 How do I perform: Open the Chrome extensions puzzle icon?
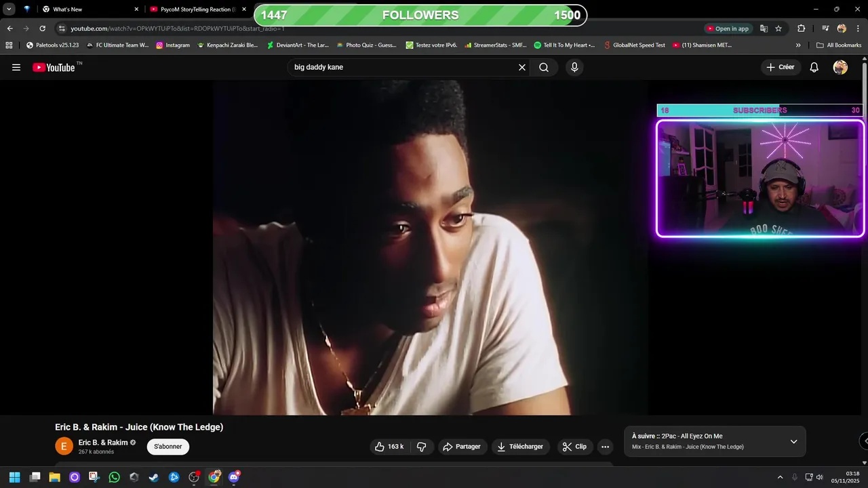[x=802, y=28]
